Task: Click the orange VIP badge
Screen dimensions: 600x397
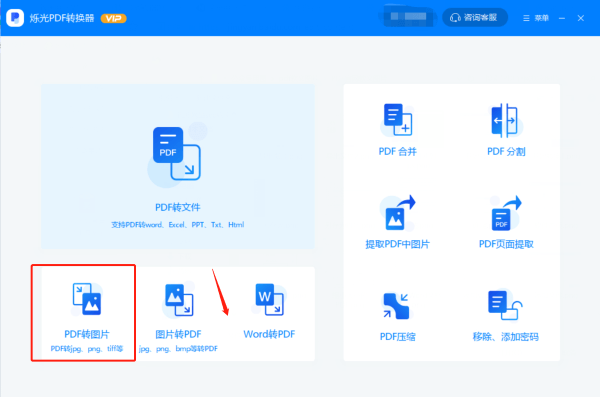Action: point(113,18)
